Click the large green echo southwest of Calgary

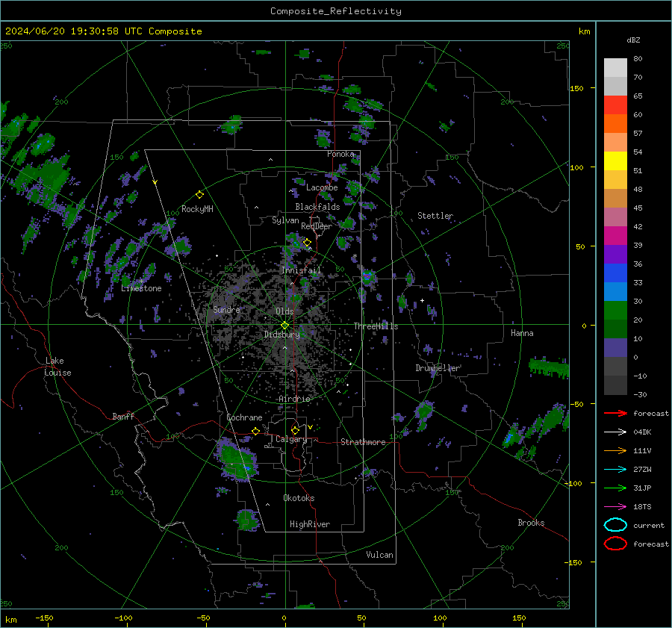[237, 460]
